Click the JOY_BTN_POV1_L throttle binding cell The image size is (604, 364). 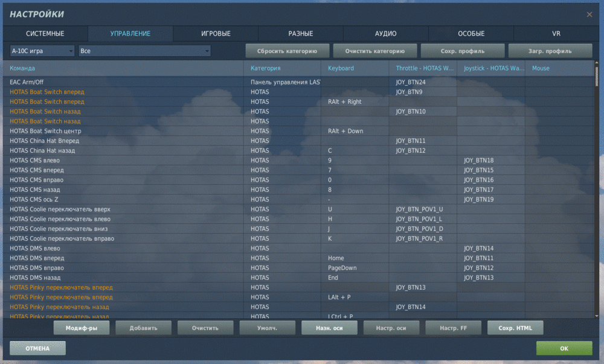[x=423, y=219]
